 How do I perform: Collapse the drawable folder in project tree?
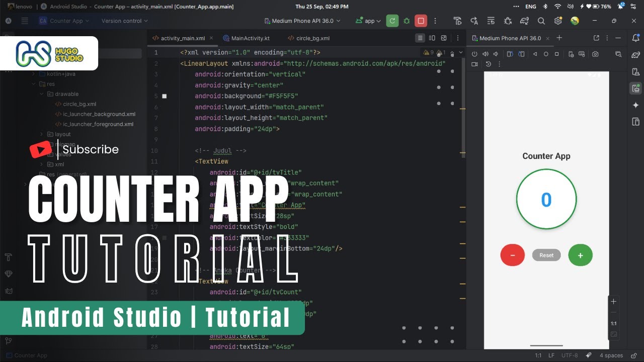(42, 94)
